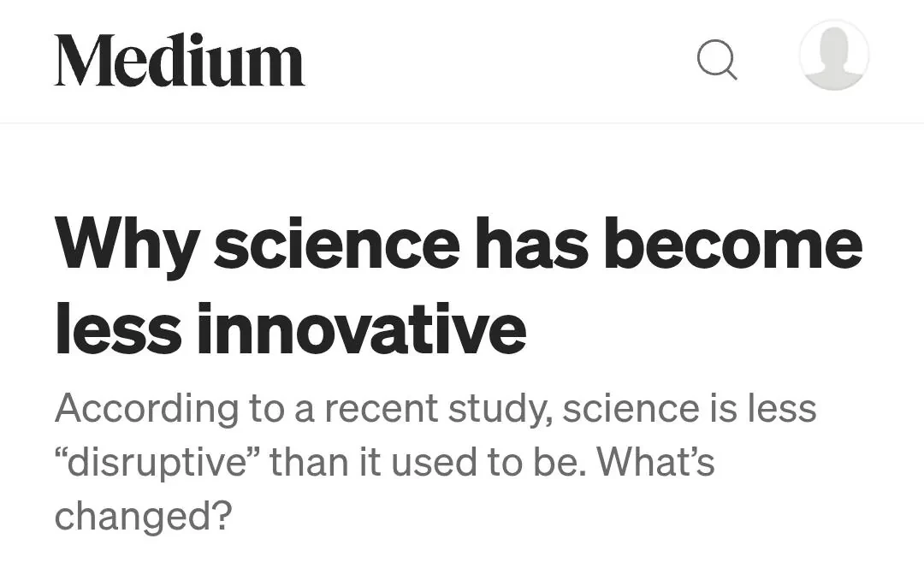Click the quoted word “disruptive” in subtitle
Image resolution: width=924 pixels, height=580 pixels.
(157, 463)
